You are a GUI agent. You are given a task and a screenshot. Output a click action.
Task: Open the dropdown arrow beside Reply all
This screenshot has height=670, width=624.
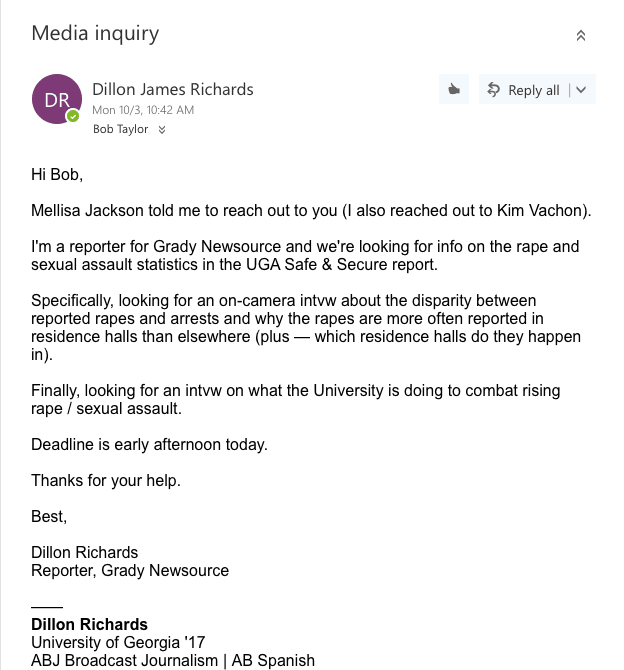pyautogui.click(x=581, y=90)
